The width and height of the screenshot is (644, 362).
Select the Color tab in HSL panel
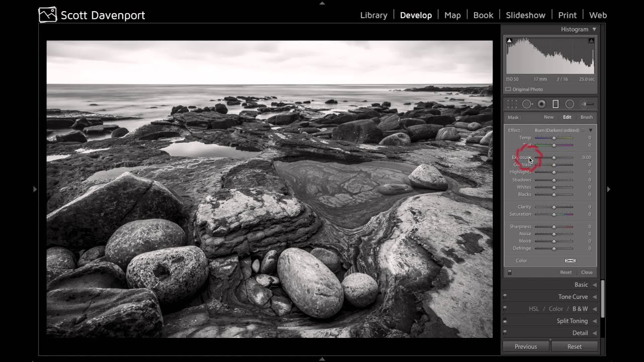coord(555,309)
